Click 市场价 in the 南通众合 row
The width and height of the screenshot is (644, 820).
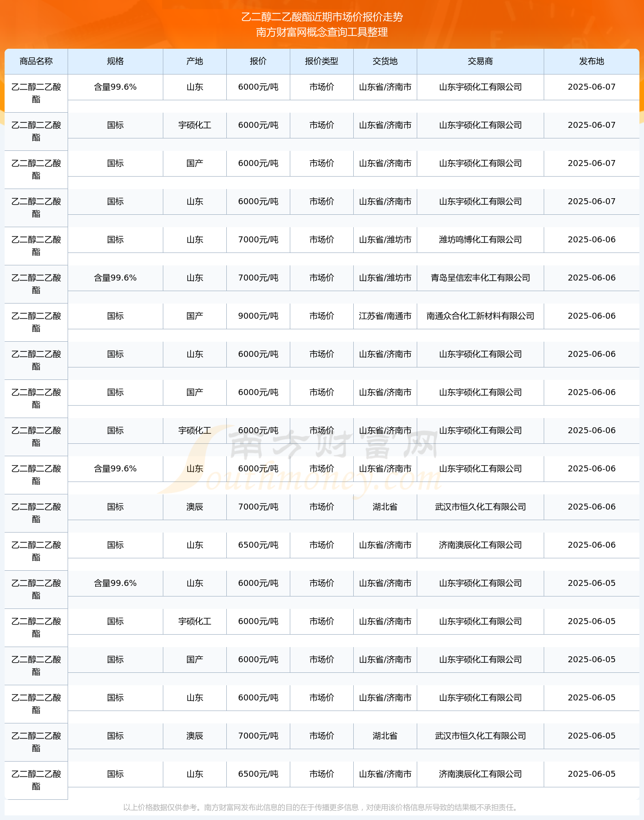coord(322,316)
